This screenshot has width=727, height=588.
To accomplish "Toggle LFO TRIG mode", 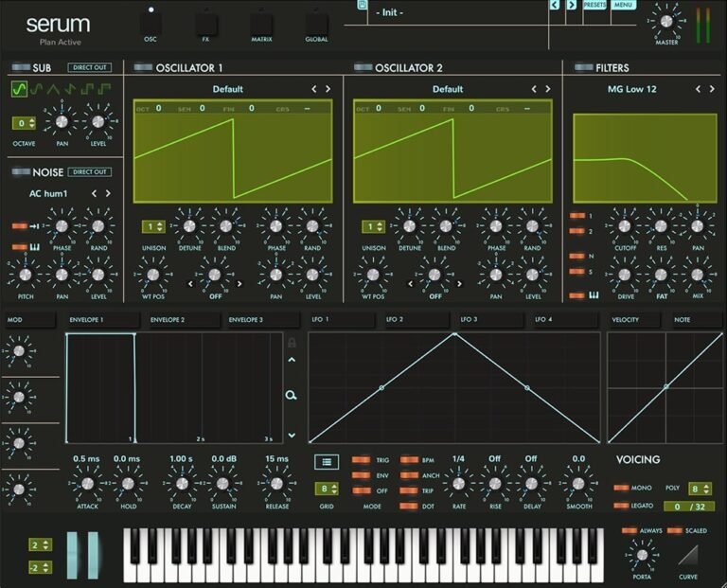I will click(x=361, y=460).
